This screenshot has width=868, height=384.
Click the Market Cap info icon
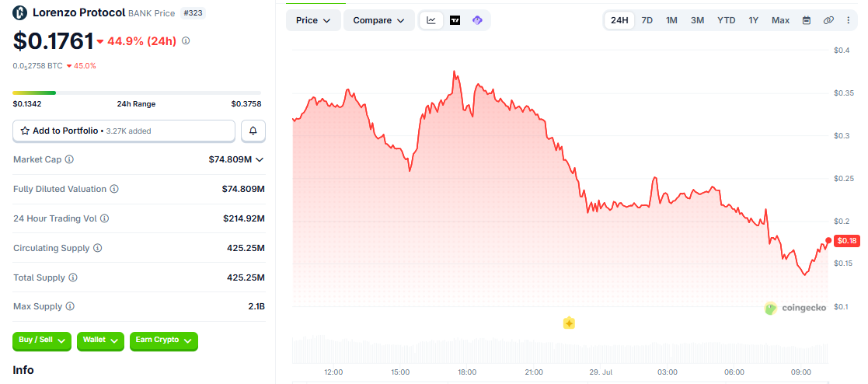[x=69, y=159]
